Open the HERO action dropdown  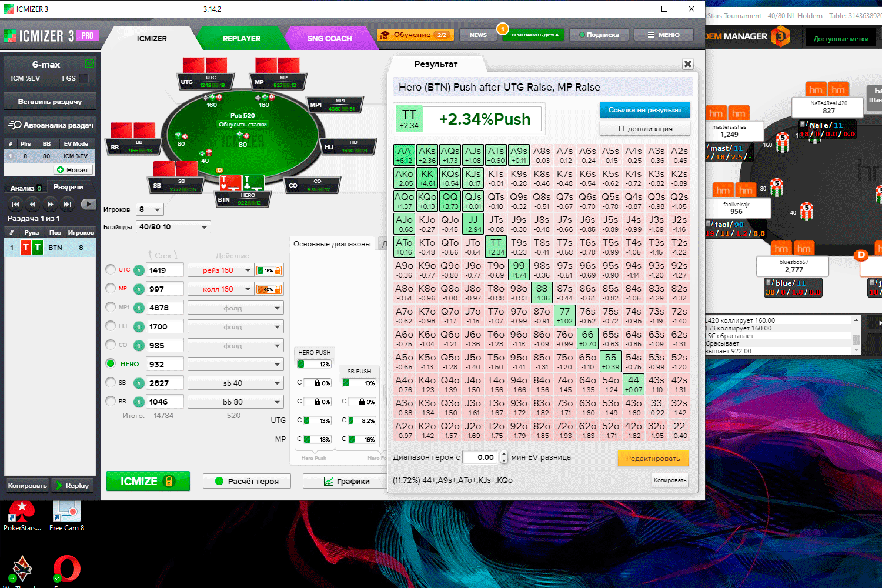tap(236, 365)
